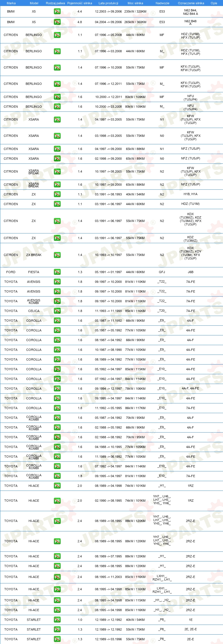Image resolution: width=223 pixels, height=644 pixels.
Task: Click the 235kW / 320KM power value
Action: tap(135, 12)
